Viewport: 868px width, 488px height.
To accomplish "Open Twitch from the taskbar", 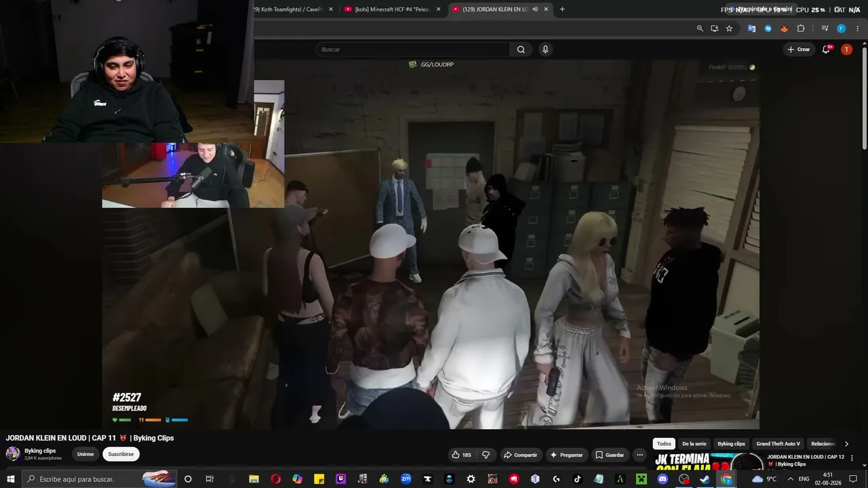I will pyautogui.click(x=340, y=479).
